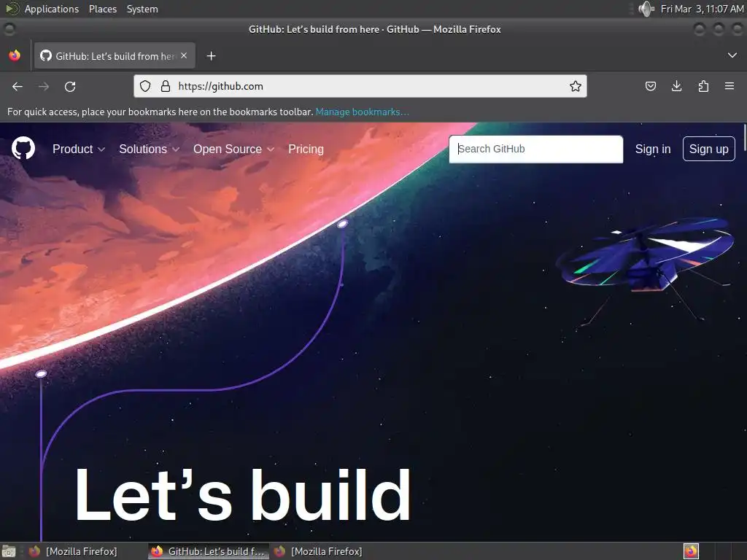Open the Pricing link
747x560 pixels.
click(306, 149)
